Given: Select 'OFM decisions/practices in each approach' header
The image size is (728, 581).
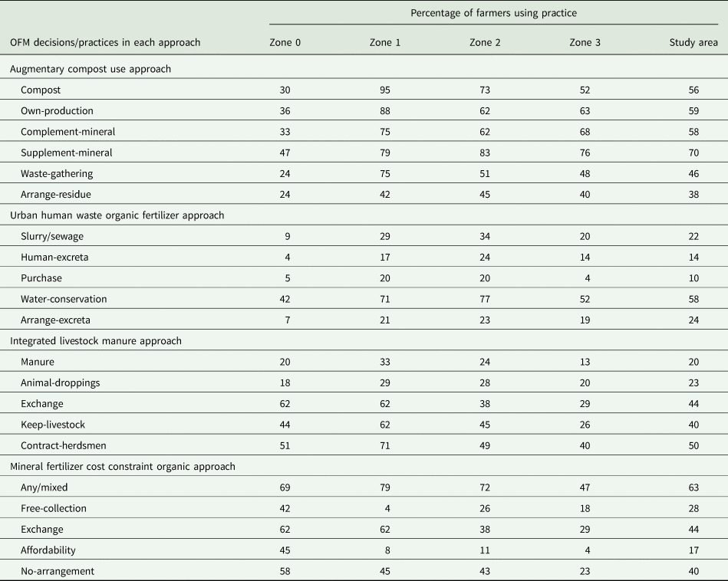Looking at the screenshot, I should [x=105, y=42].
